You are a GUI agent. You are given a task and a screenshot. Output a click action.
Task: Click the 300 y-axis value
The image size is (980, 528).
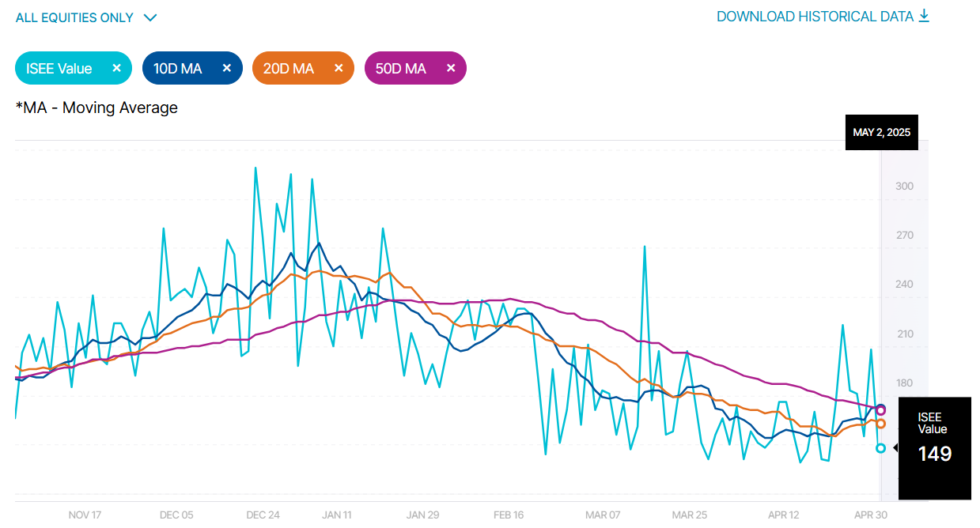click(x=904, y=187)
